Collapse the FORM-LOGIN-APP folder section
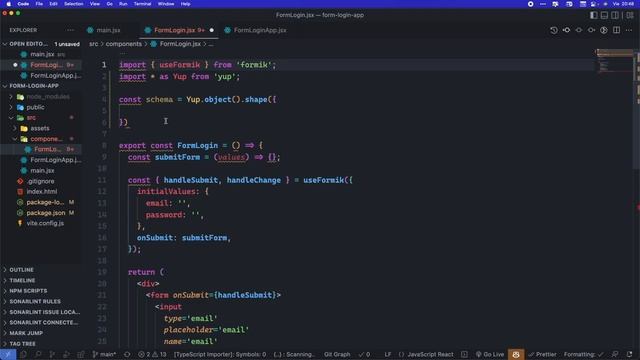 coord(5,86)
